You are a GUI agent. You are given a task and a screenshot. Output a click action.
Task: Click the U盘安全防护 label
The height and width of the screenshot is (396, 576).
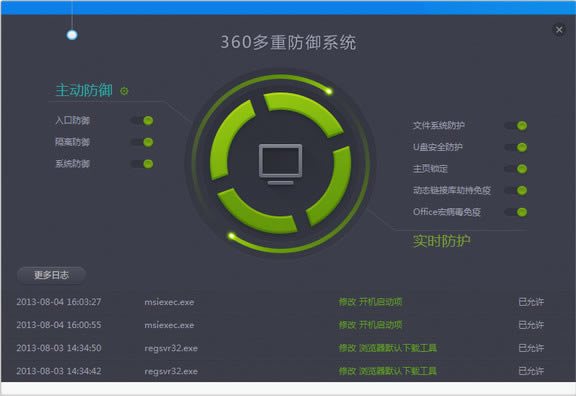point(438,147)
